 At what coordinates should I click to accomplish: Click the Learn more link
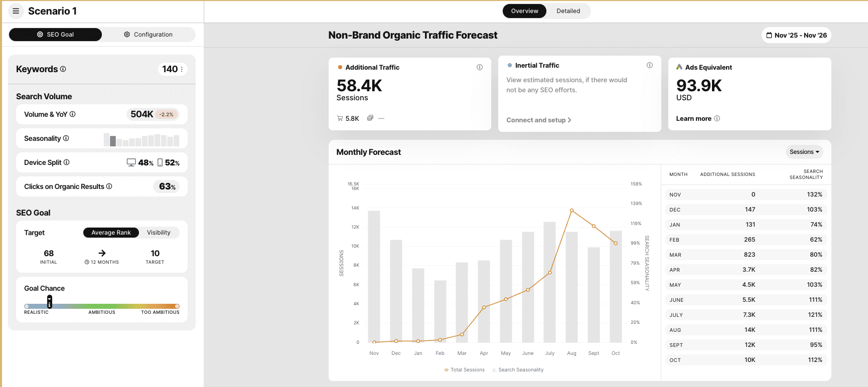693,118
